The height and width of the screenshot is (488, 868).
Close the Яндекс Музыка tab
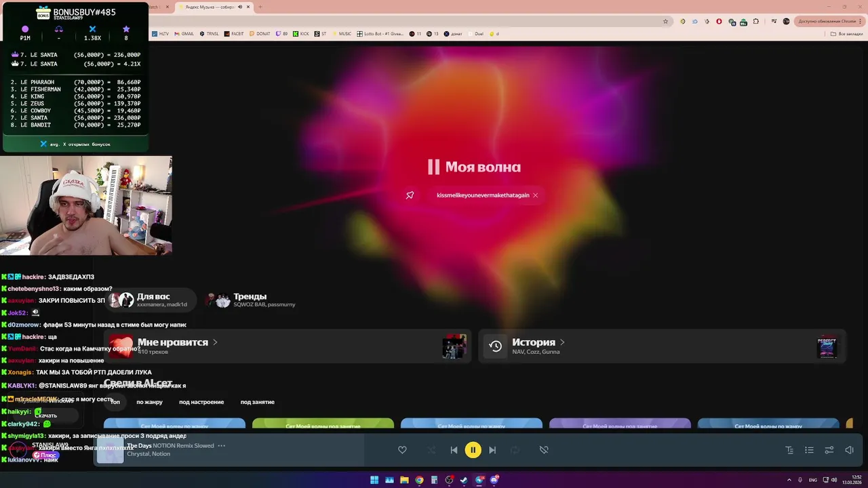(248, 7)
